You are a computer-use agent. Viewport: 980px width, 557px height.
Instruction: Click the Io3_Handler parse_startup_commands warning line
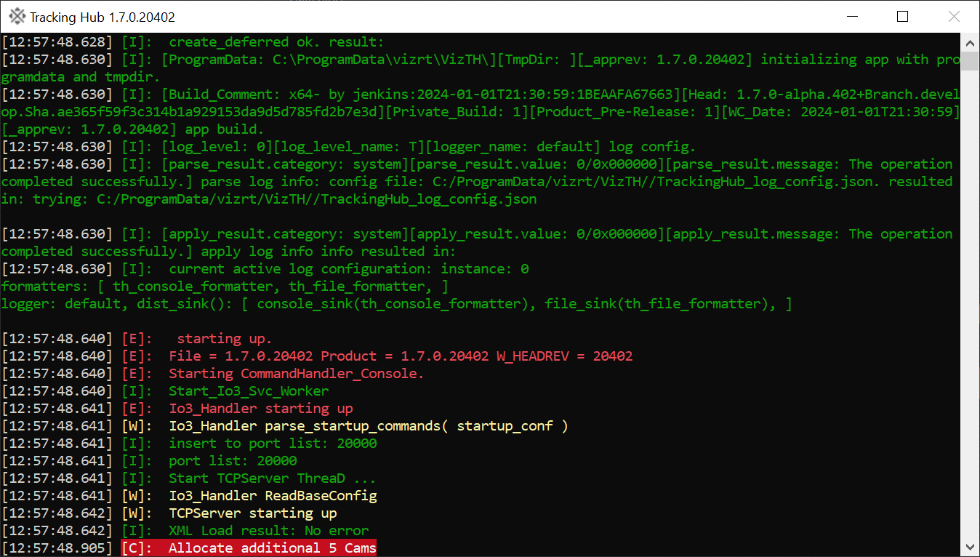point(368,426)
